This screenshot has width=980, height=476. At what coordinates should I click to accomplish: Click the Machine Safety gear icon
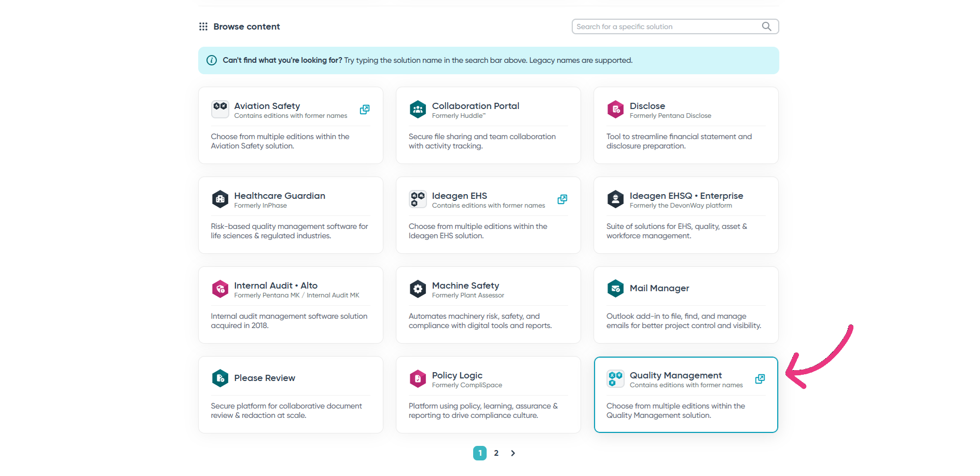(418, 289)
